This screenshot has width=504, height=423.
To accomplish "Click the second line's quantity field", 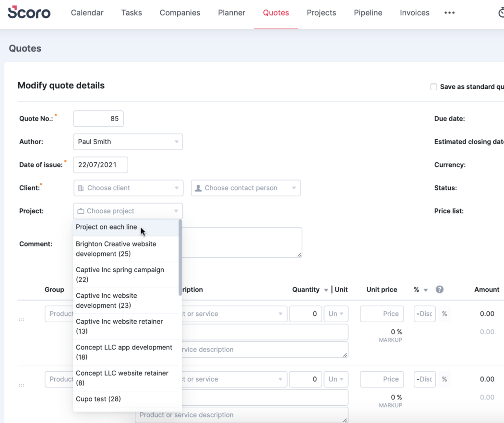I will (305, 379).
